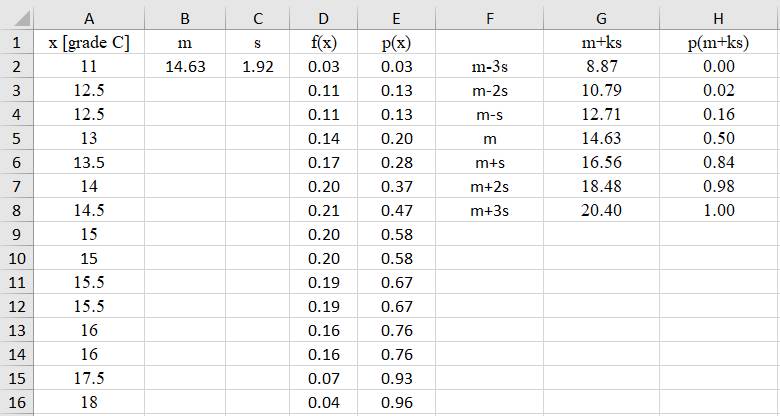Select column H header
The image size is (780, 416).
(718, 18)
